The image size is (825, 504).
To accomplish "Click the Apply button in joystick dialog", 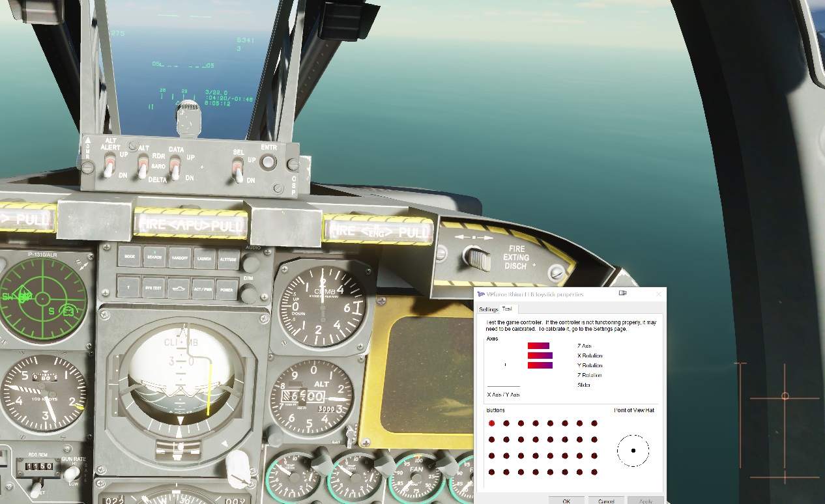I will pyautogui.click(x=645, y=501).
